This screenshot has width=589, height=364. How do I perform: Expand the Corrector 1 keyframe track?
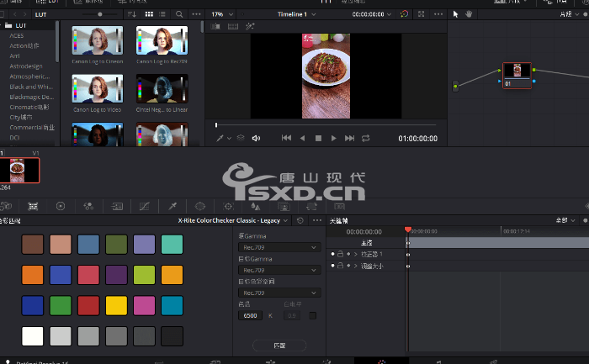click(x=355, y=254)
